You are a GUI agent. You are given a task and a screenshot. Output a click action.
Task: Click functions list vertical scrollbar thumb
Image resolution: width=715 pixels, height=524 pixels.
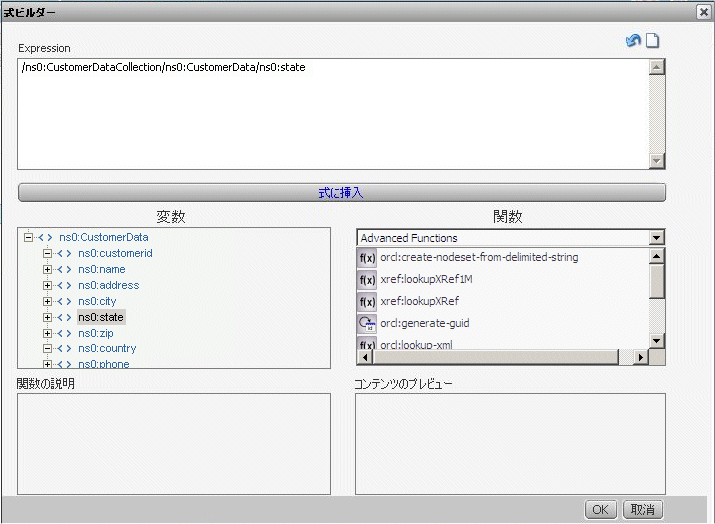coord(657,281)
